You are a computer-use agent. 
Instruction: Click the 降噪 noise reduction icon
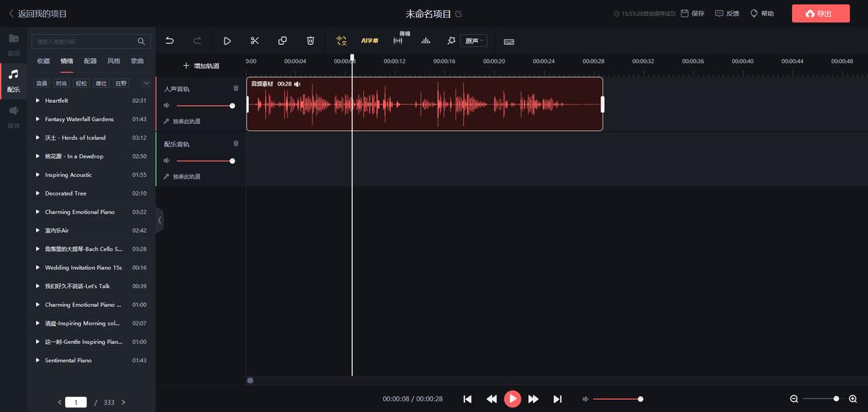398,41
